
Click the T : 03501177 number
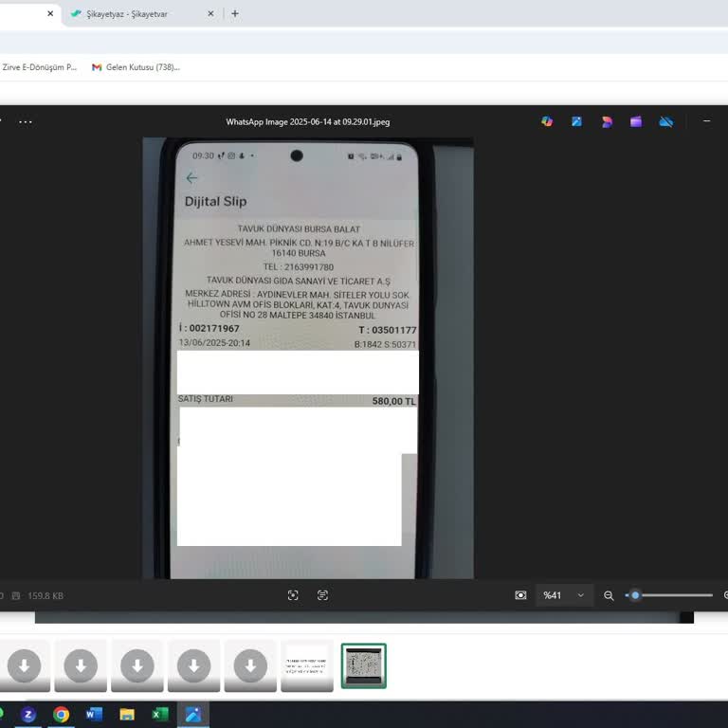[387, 330]
